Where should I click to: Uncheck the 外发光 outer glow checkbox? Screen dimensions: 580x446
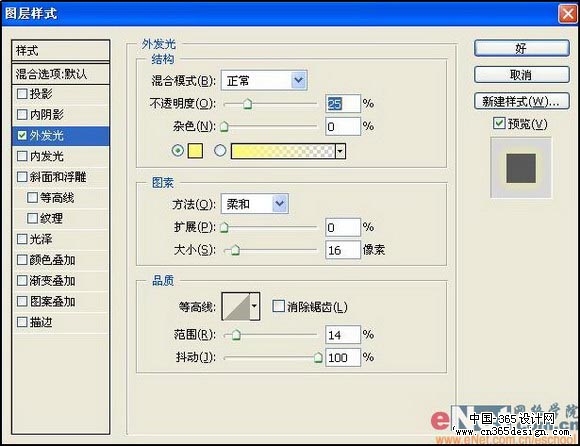tap(22, 135)
